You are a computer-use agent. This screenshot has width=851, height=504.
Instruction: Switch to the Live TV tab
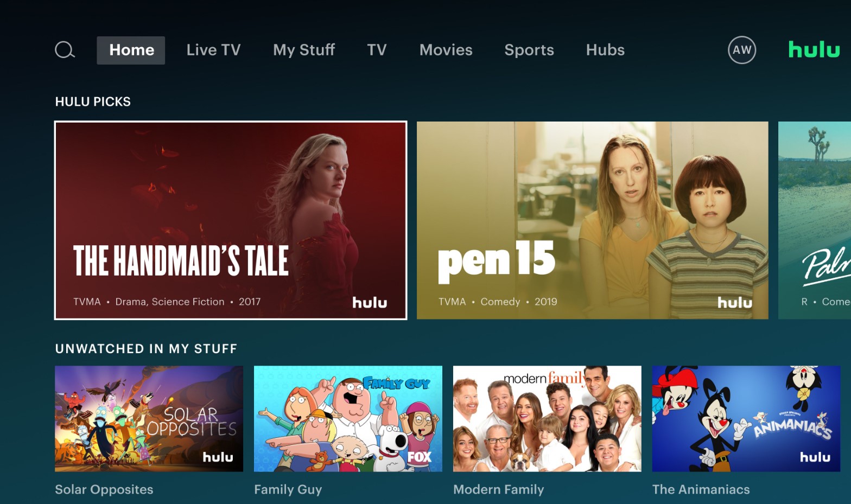coord(213,50)
